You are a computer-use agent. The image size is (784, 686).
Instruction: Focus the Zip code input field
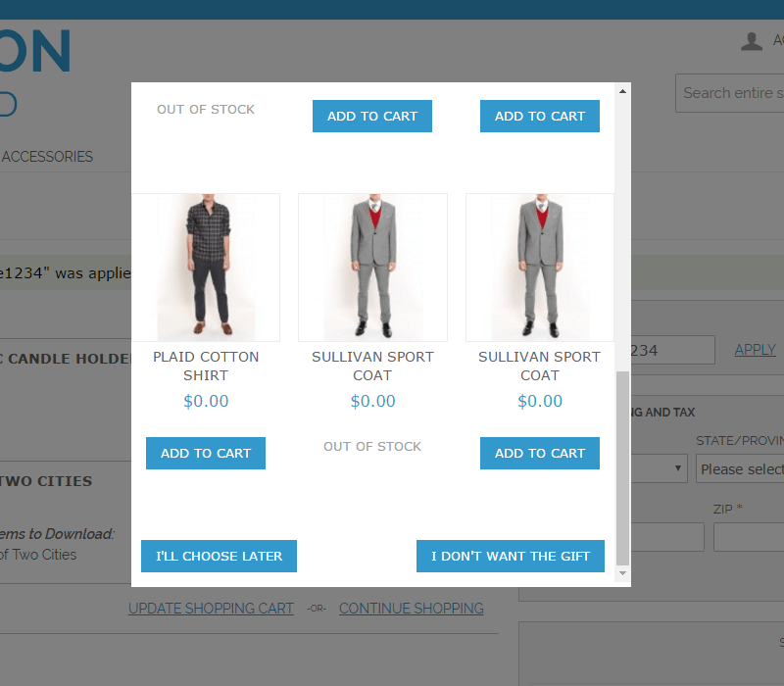point(749,537)
